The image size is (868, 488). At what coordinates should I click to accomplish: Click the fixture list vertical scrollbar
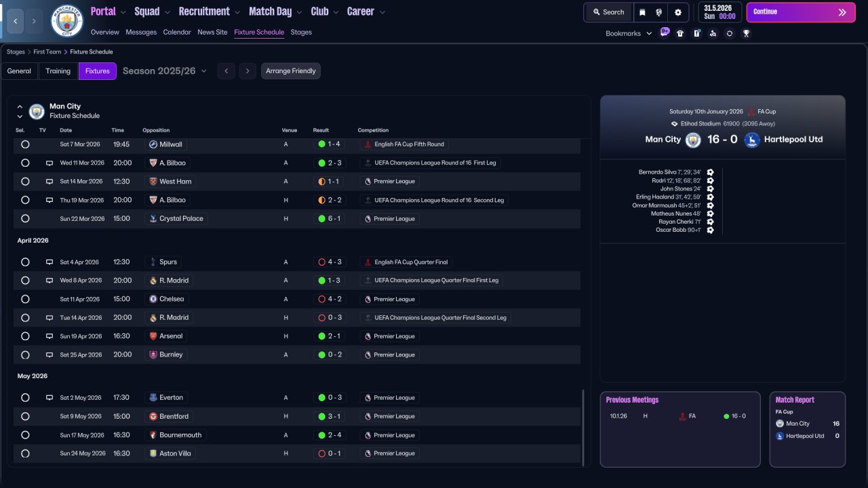tap(583, 427)
